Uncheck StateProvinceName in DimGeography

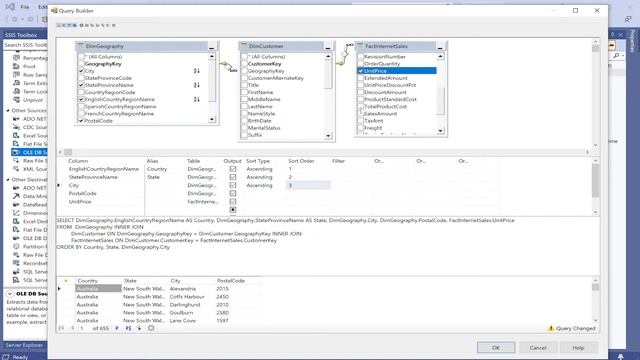pos(81,85)
